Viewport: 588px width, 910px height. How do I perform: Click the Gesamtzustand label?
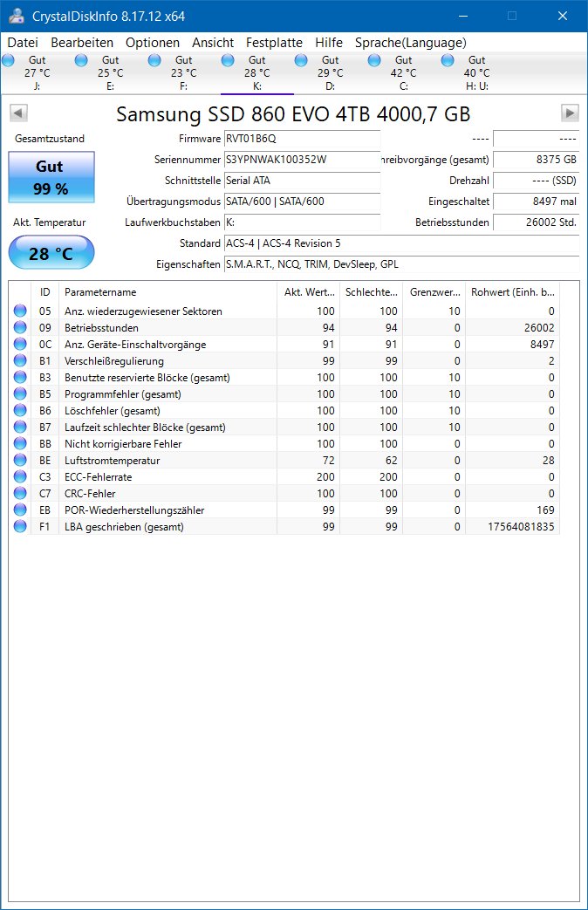click(50, 139)
